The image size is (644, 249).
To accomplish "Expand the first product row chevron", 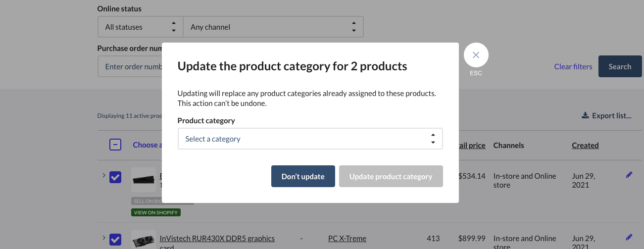I will 103,175.
